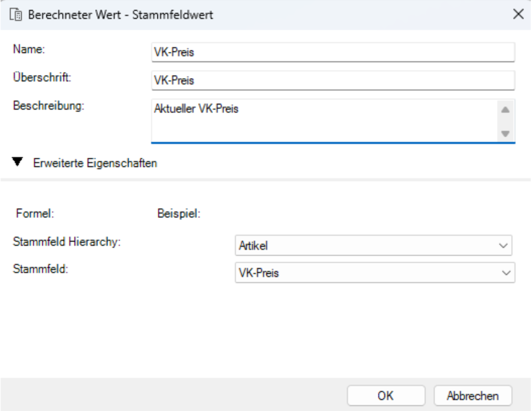Click the dialog title Berechneter Wert - Stammfeldwert
The height and width of the screenshot is (411, 532).
point(120,15)
